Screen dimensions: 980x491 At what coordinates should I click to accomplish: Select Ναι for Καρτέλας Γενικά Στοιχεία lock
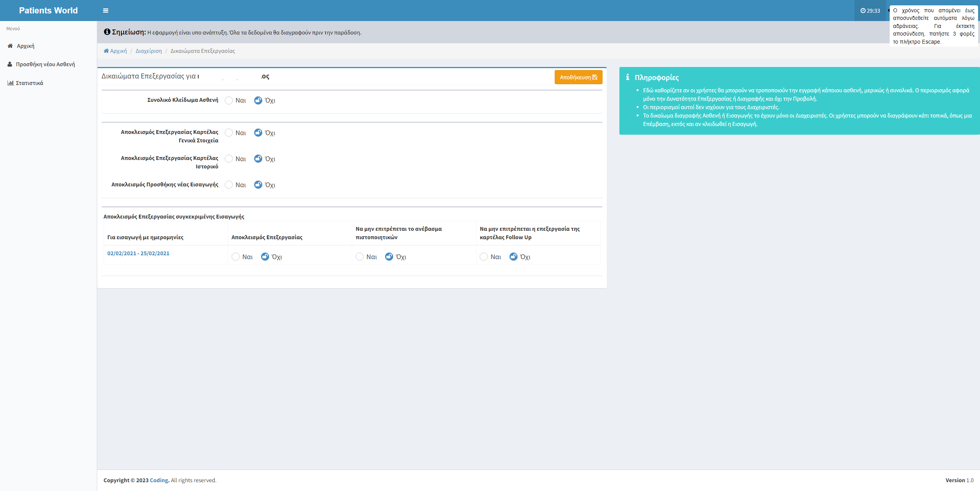click(x=229, y=133)
